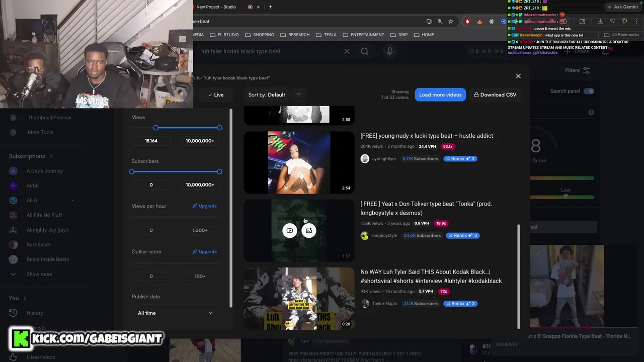
Task: Open the History icon in sidebar
Action: [13, 313]
